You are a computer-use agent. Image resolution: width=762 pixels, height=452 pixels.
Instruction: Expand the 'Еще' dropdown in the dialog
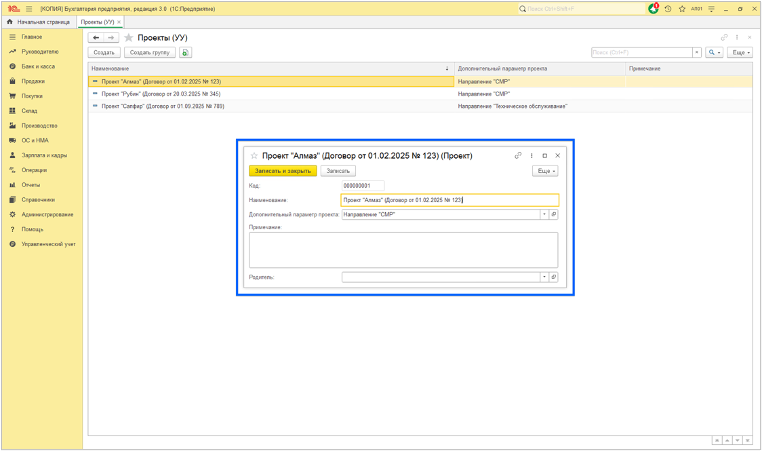(x=545, y=171)
